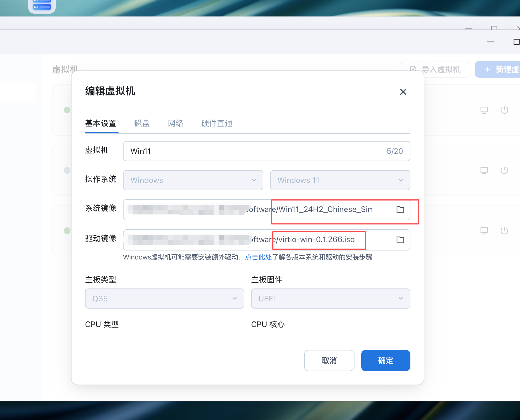Open the 主板固件 UEFI dropdown
This screenshot has height=420, width=520.
coord(331,299)
